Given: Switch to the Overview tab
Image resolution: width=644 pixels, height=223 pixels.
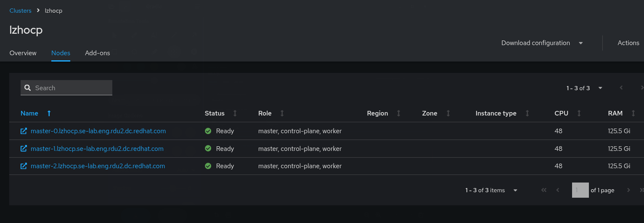Looking at the screenshot, I should [23, 53].
